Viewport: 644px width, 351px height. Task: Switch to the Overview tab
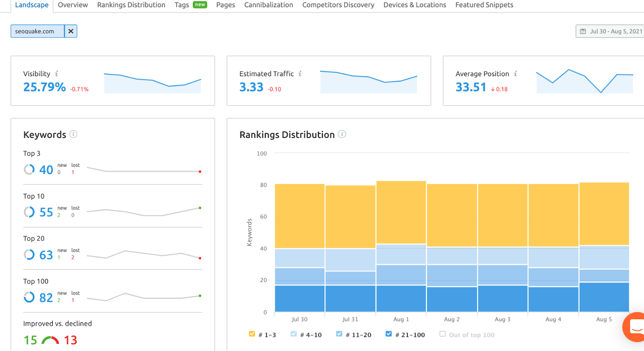(x=73, y=5)
